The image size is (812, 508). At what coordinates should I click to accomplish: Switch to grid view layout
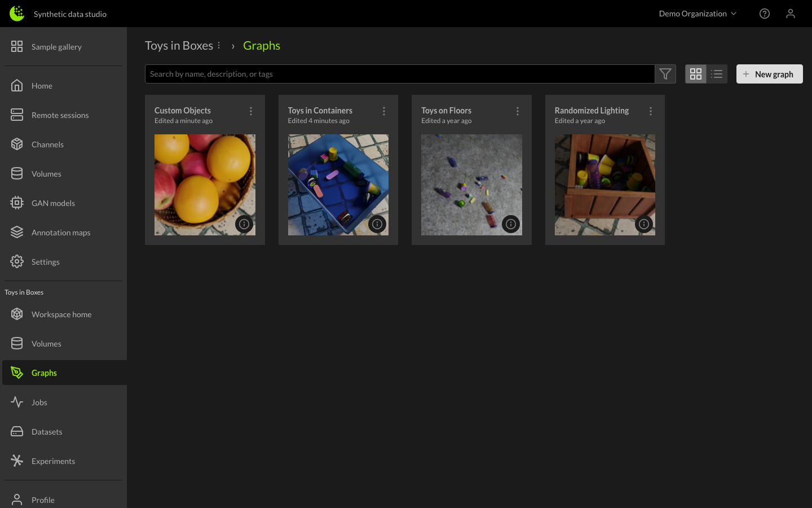point(696,74)
